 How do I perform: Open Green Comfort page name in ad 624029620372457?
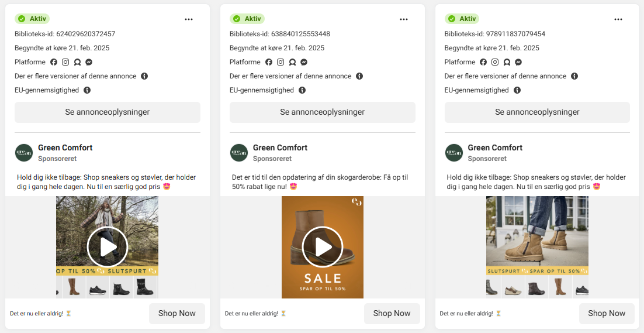point(65,147)
